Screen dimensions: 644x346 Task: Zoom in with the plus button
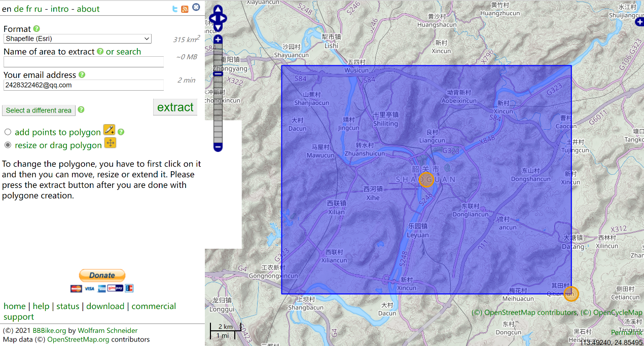[x=218, y=40]
